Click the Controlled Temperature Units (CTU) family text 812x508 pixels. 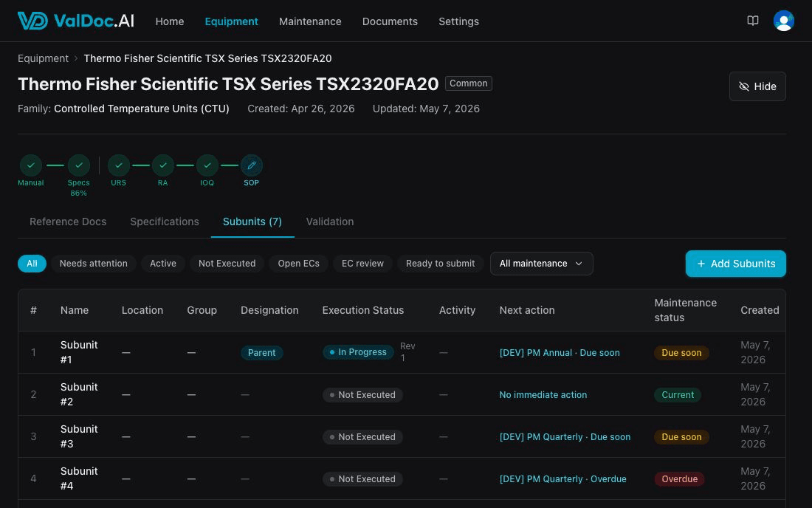[142, 109]
